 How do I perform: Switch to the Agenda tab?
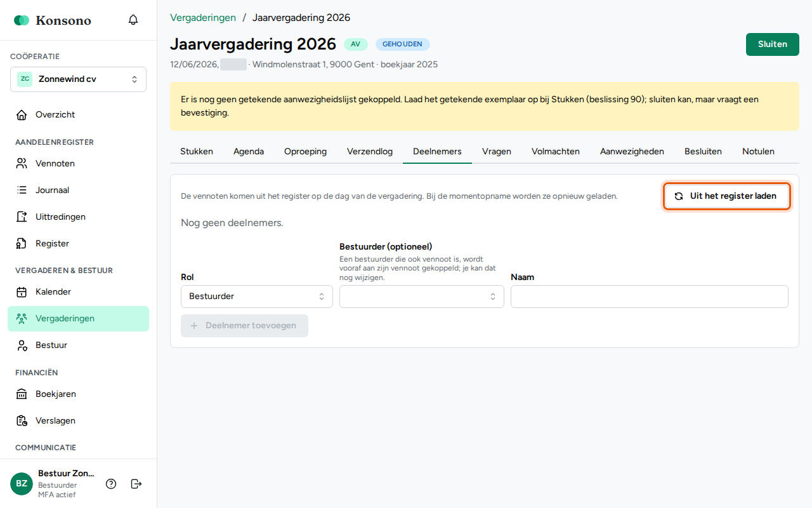(x=249, y=152)
